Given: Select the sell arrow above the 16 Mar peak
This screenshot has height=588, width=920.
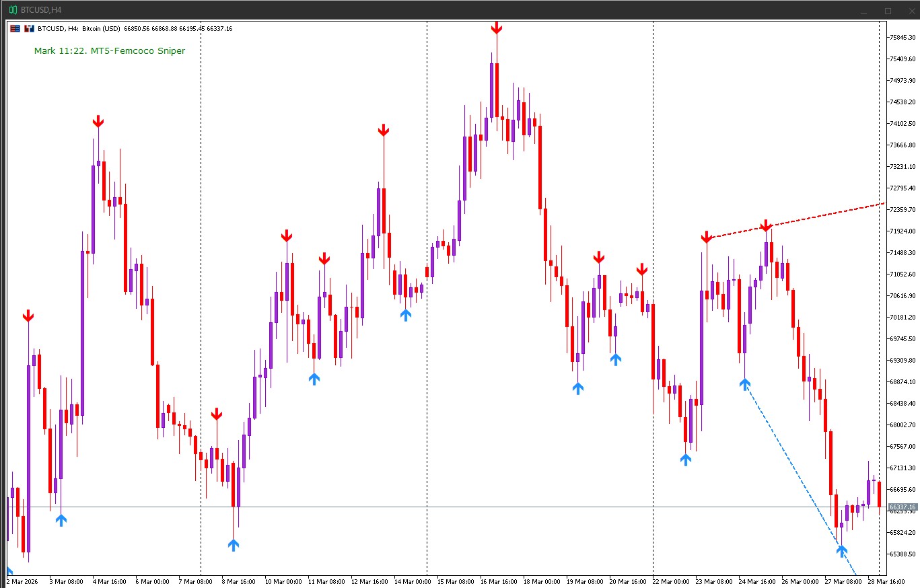Looking at the screenshot, I should pos(497,28).
